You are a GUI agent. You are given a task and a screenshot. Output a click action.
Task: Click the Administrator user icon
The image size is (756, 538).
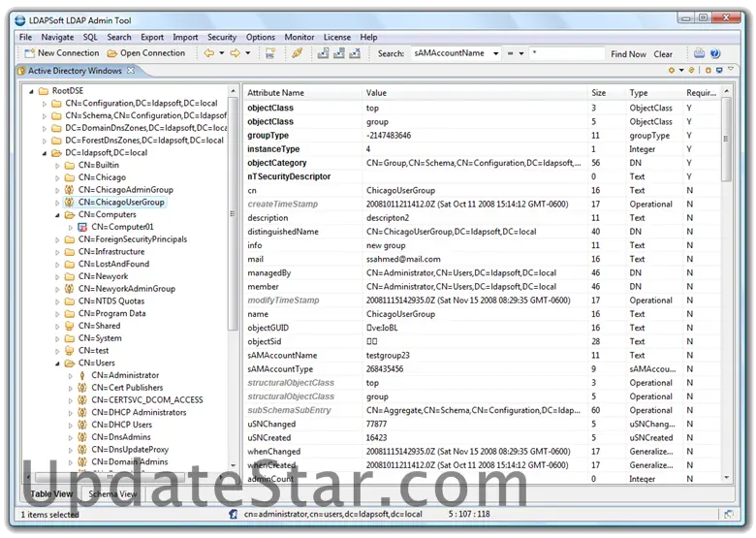tap(82, 375)
